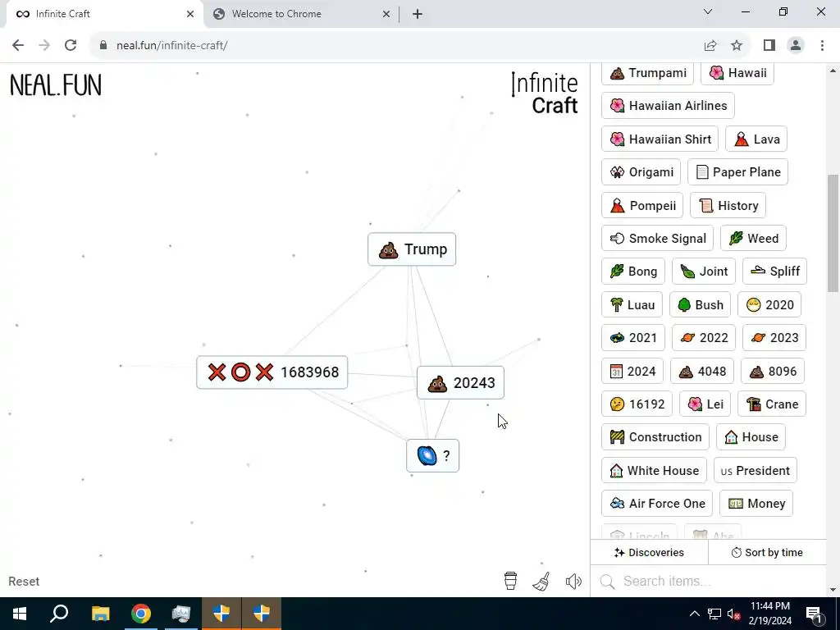
Task: Show only Discoveries in the sidebar
Action: tap(649, 552)
